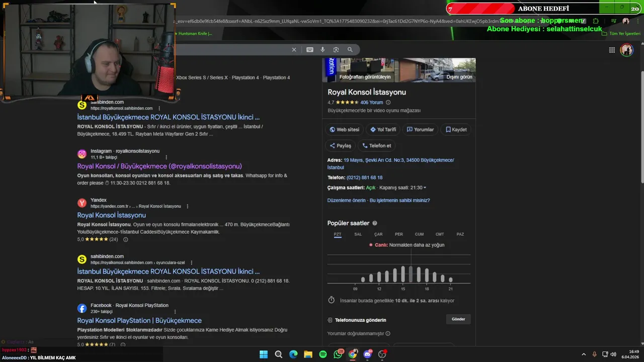Viewport: 644px width, 362px height.
Task: Open the three-dot menu beside royalkonsol.sahibinden.com result
Action: click(159, 108)
